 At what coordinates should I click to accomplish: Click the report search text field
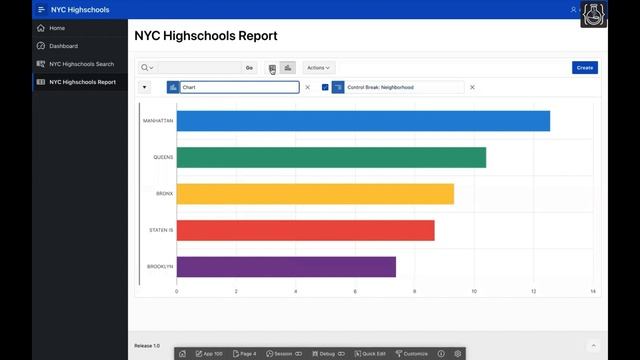pyautogui.click(x=200, y=68)
